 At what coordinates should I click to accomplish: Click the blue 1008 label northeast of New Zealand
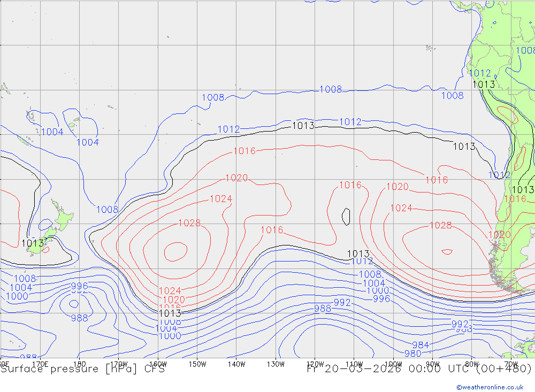107,210
